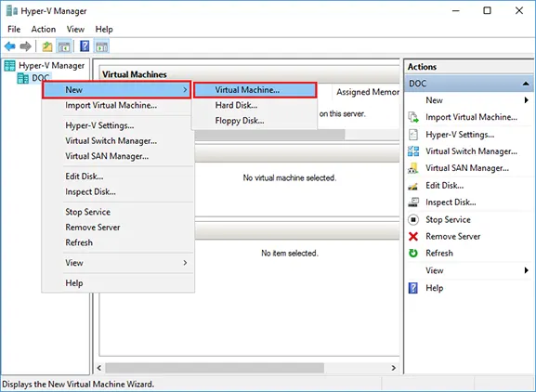Expand the New submenu arrow in Actions pane

point(527,100)
